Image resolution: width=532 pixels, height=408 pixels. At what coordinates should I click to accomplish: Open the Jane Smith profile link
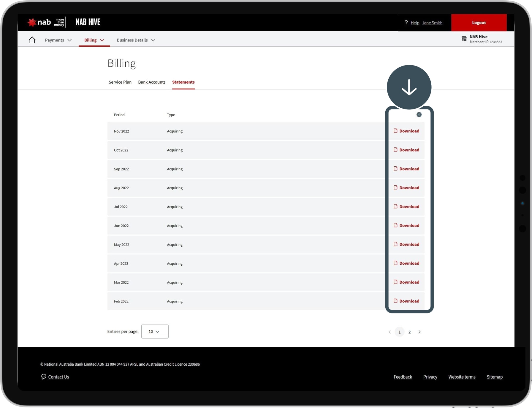[x=432, y=23]
